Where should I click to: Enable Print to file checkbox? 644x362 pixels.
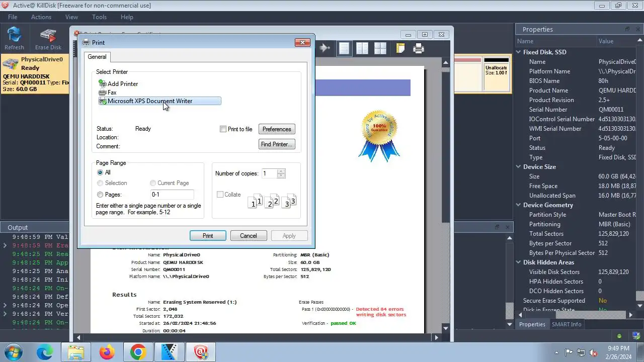coord(223,129)
